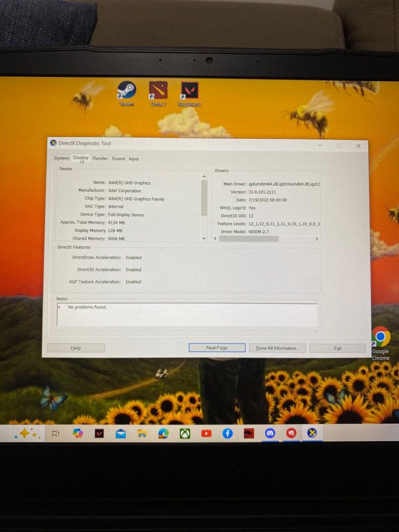Click the Exit button
This screenshot has width=399, height=532.
coord(337,348)
